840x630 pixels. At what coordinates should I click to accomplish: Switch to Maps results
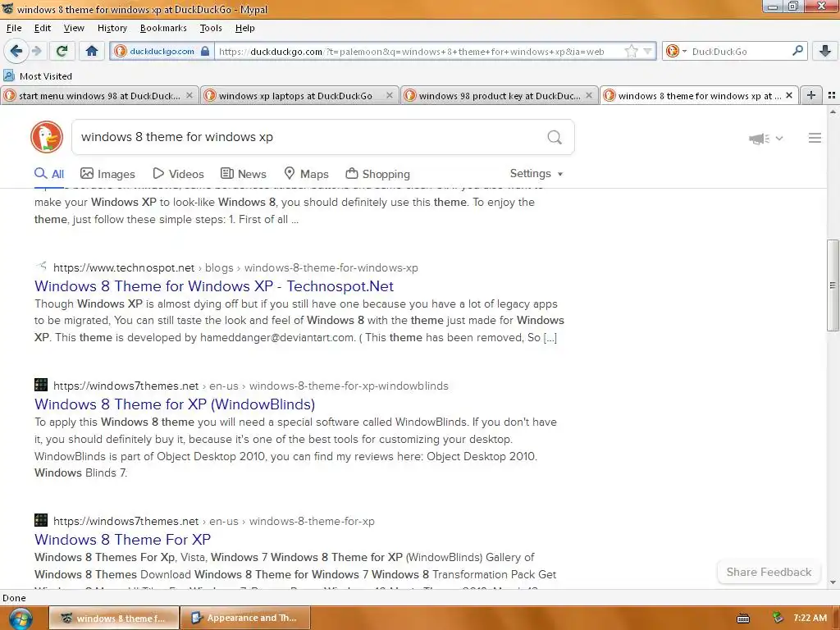point(306,174)
